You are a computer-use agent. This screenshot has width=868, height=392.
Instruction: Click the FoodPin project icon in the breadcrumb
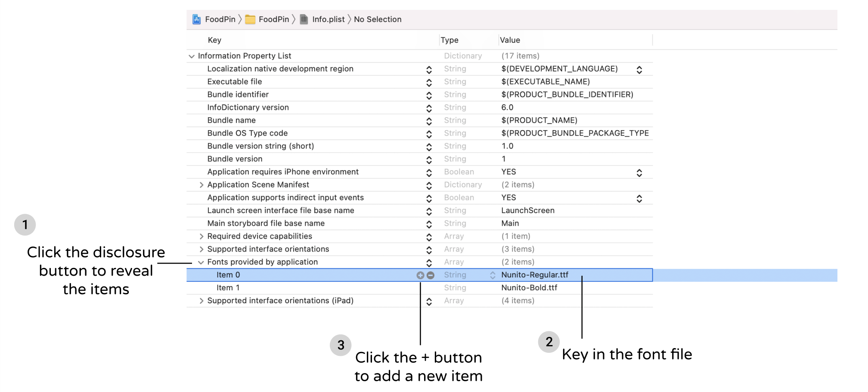pyautogui.click(x=197, y=19)
